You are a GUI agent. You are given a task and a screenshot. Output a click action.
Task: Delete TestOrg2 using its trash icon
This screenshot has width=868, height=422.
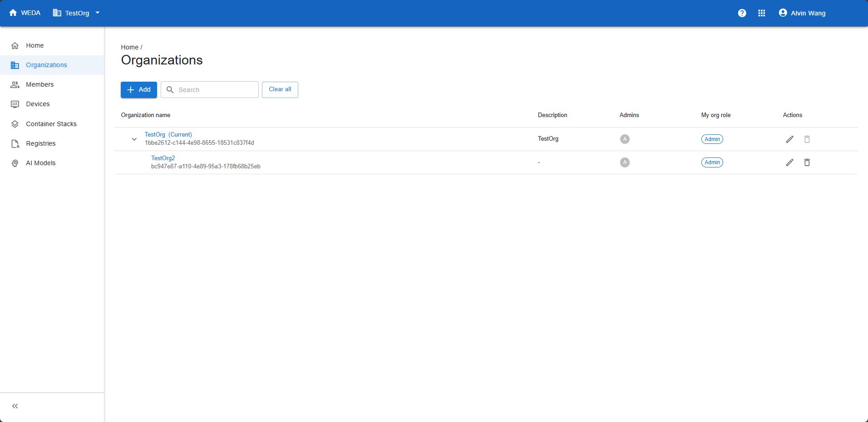coord(807,162)
